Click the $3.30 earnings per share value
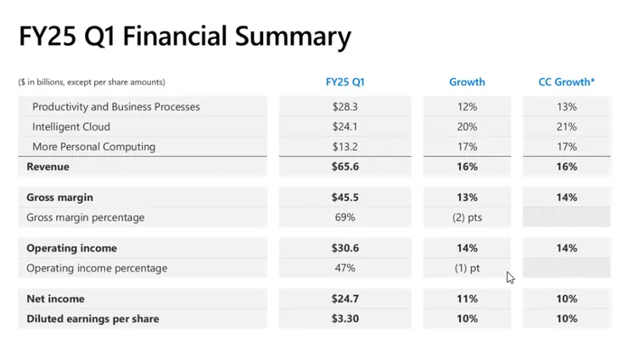 point(345,319)
